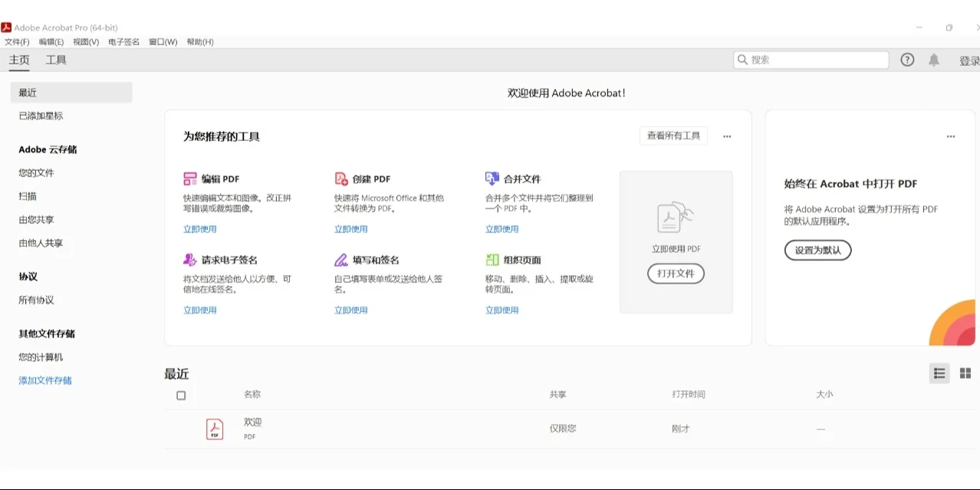Click the notification bell icon

(934, 59)
